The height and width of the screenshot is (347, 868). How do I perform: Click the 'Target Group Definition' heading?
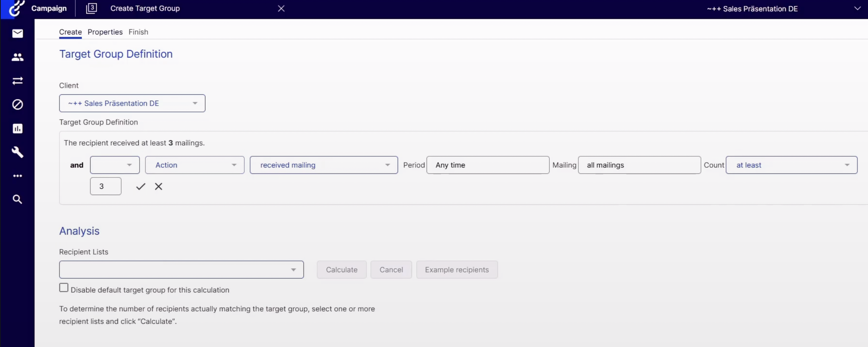click(116, 54)
